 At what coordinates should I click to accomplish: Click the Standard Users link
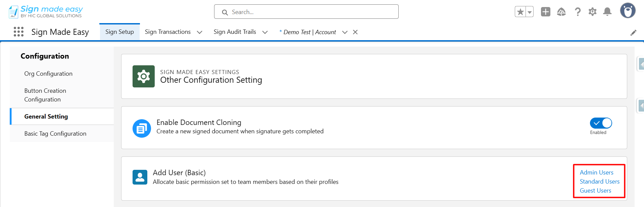click(x=599, y=182)
